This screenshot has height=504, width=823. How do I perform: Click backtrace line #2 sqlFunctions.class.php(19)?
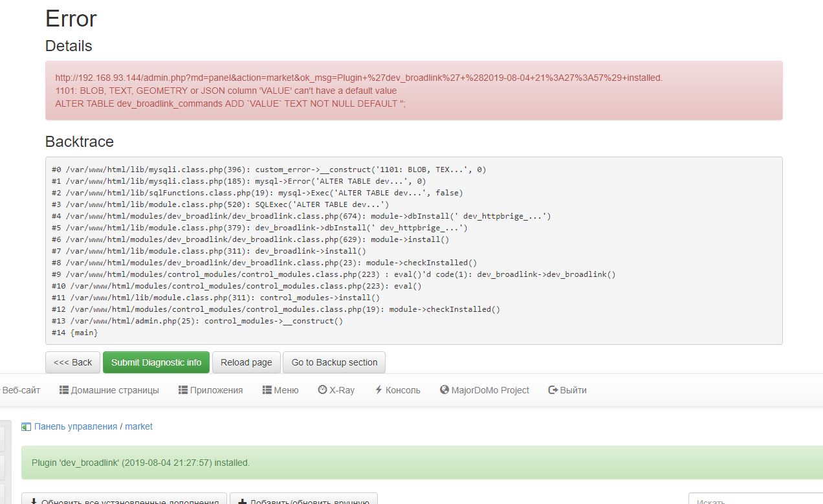point(258,193)
